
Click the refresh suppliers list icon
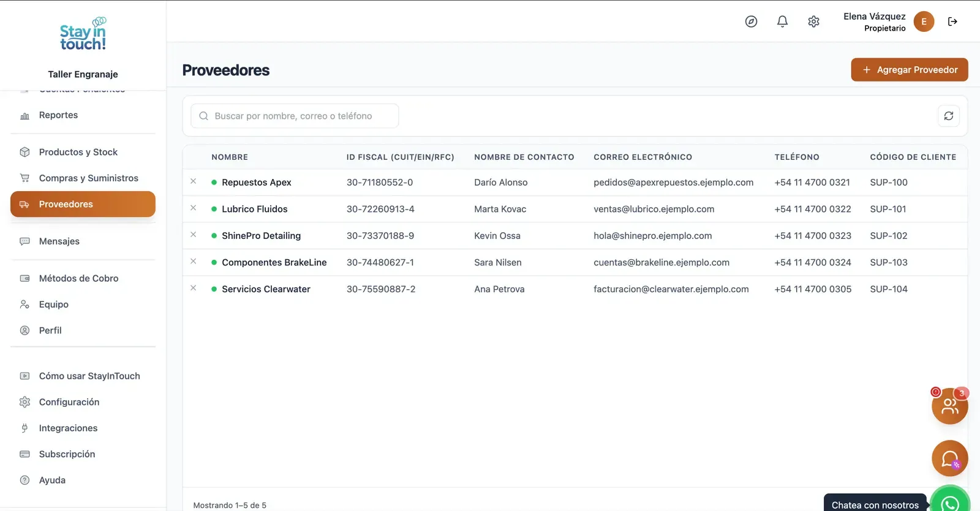pyautogui.click(x=949, y=116)
